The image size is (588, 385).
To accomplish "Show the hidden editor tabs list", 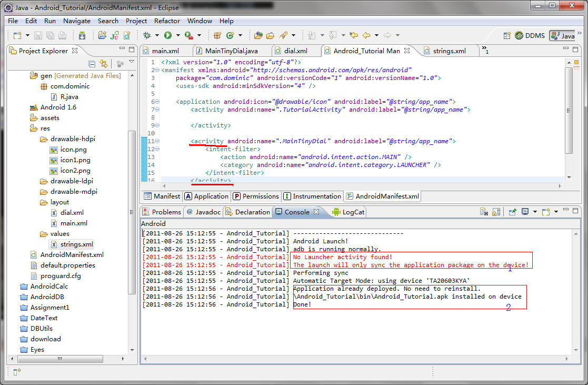I will click(485, 50).
